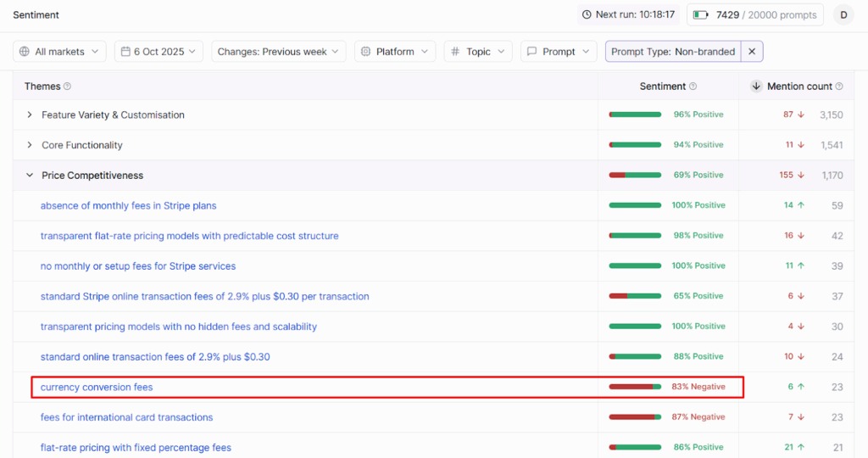
Task: Click the prompts usage battery icon
Action: [701, 14]
